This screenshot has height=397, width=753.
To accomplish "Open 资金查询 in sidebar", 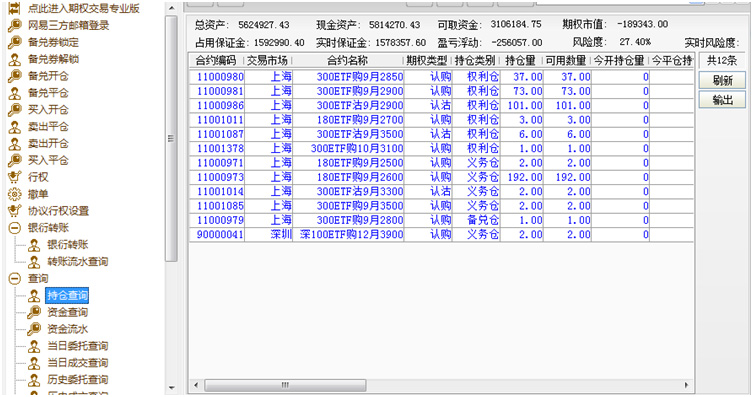I will pos(67,312).
